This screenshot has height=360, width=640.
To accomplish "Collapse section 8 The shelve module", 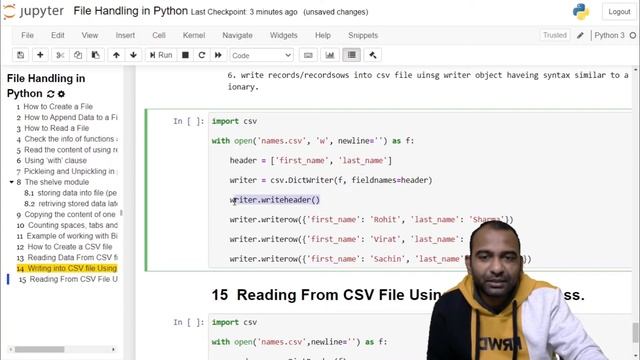I will point(11,182).
